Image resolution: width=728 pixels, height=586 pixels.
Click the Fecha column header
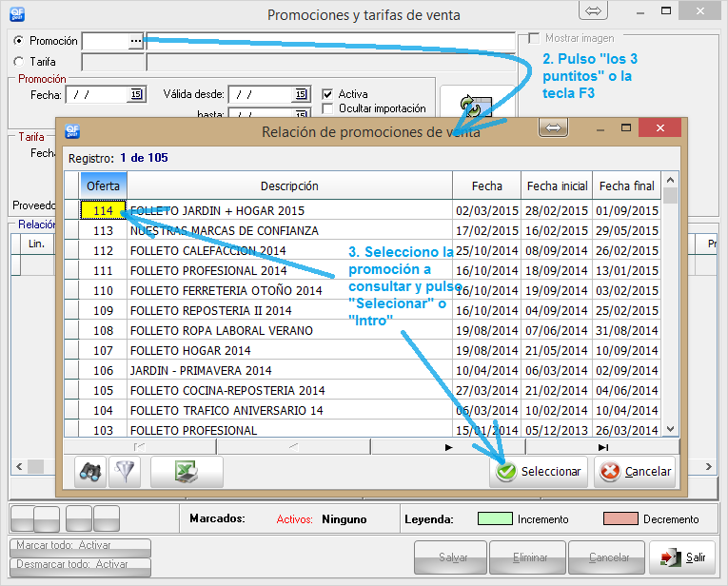[486, 186]
